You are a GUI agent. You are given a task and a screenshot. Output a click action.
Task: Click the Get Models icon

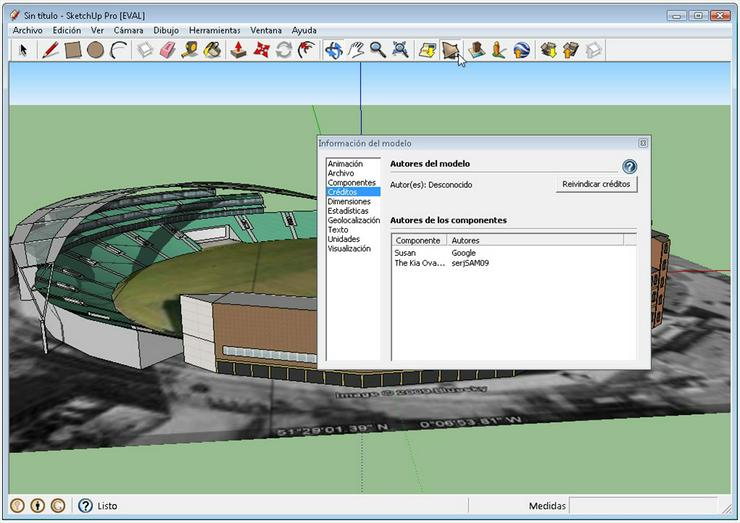pyautogui.click(x=548, y=50)
